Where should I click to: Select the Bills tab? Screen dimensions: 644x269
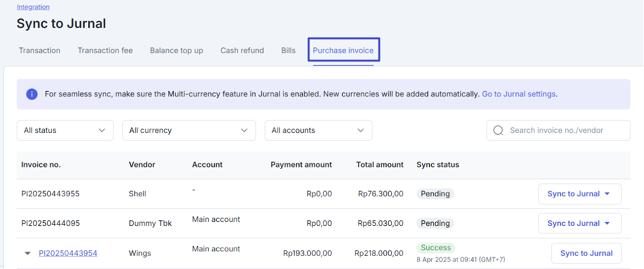click(288, 51)
